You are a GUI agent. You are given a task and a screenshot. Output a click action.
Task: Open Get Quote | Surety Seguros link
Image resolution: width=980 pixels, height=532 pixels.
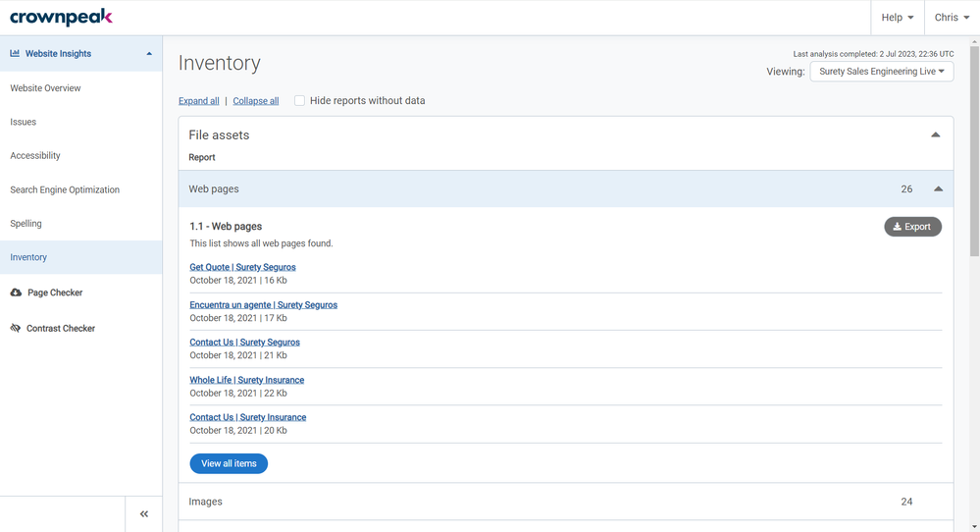pyautogui.click(x=242, y=267)
